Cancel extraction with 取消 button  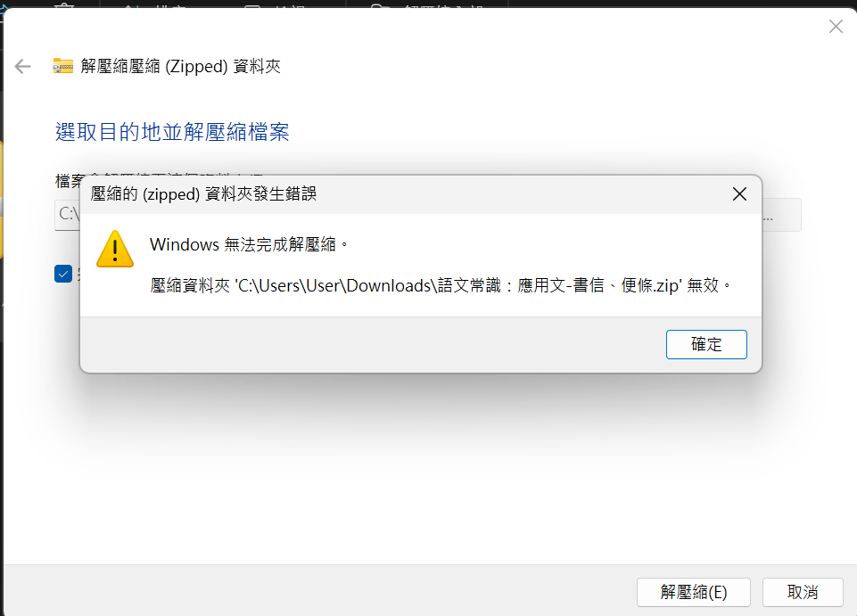[x=803, y=592]
